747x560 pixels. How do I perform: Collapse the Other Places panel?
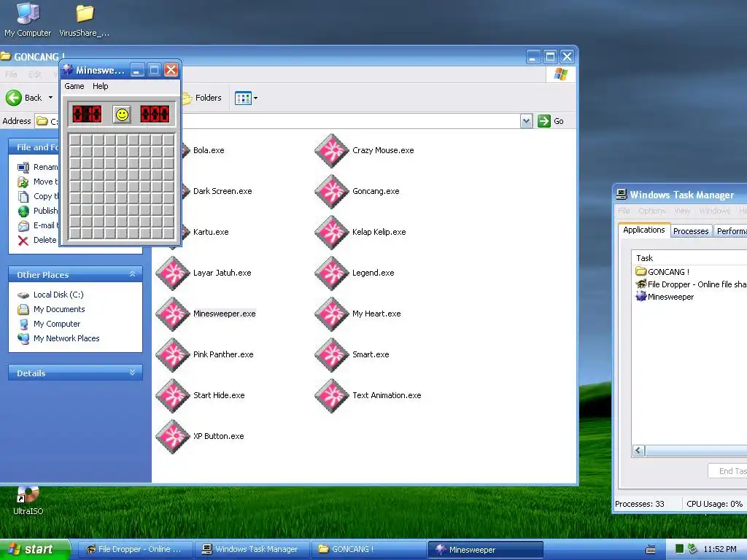pos(133,274)
